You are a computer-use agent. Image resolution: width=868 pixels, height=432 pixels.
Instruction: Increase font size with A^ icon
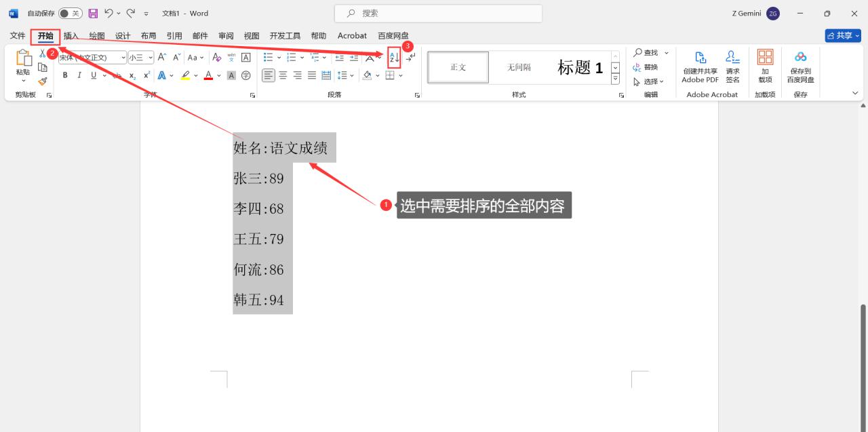(x=162, y=58)
